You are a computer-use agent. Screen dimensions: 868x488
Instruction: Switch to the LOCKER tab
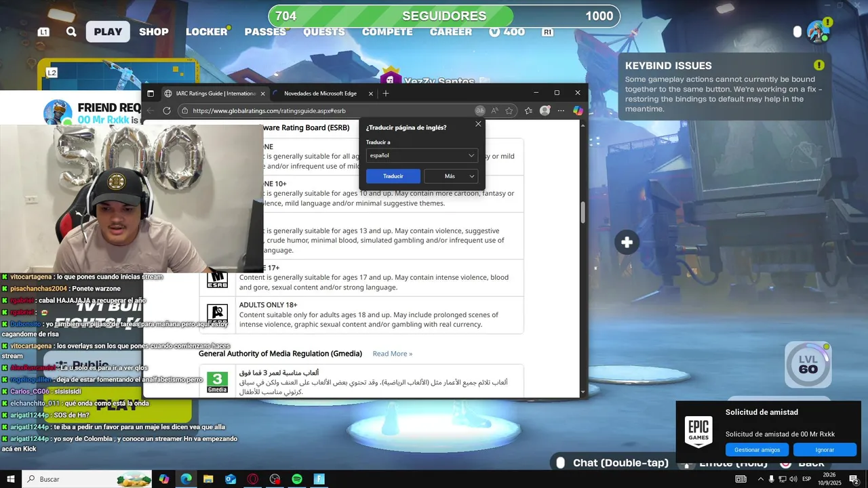point(207,32)
